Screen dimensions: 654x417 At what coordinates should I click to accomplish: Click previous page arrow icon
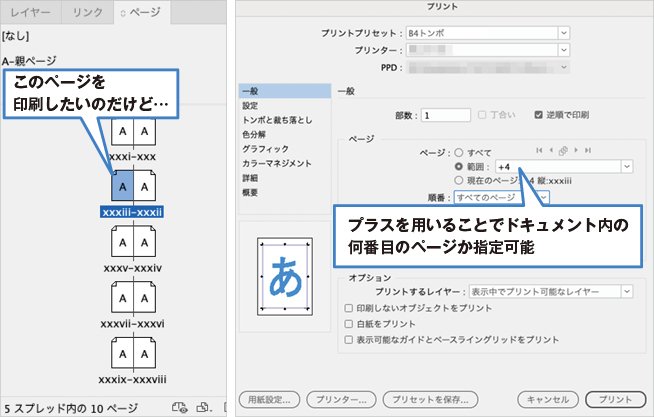click(x=551, y=150)
